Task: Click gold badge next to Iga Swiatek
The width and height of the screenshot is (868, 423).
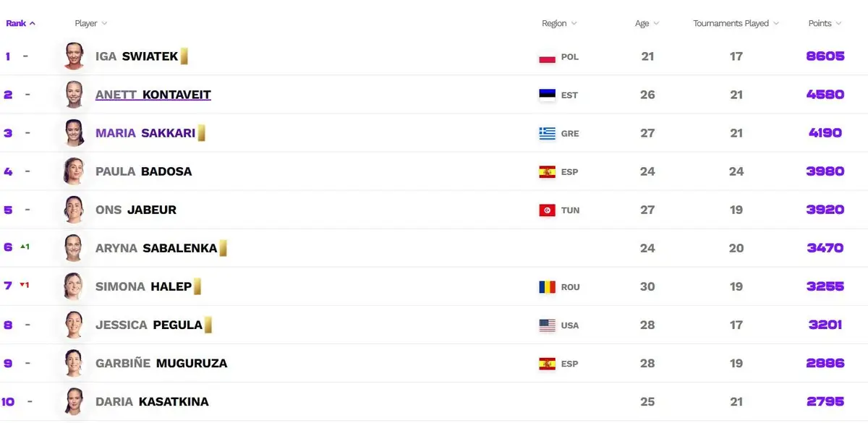Action: coord(184,56)
